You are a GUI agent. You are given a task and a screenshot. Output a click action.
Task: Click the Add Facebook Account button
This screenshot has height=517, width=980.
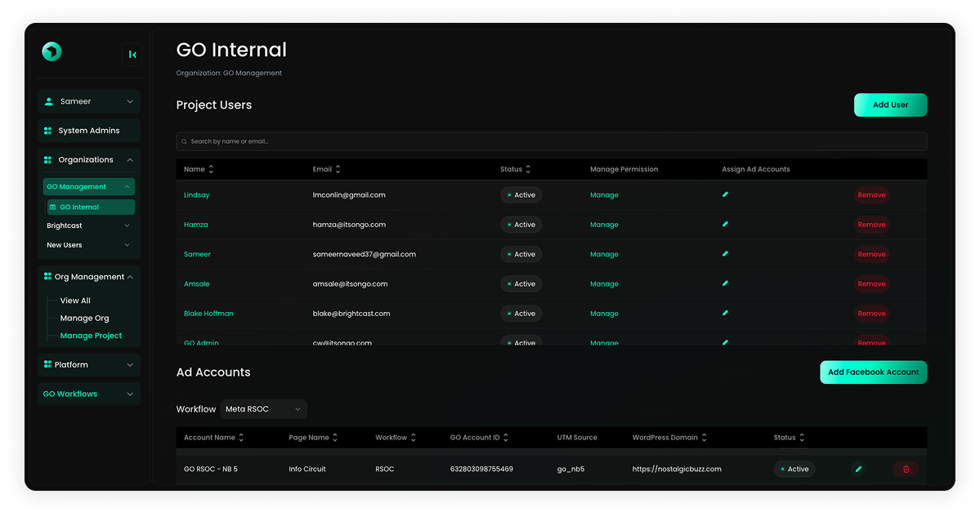coord(873,372)
